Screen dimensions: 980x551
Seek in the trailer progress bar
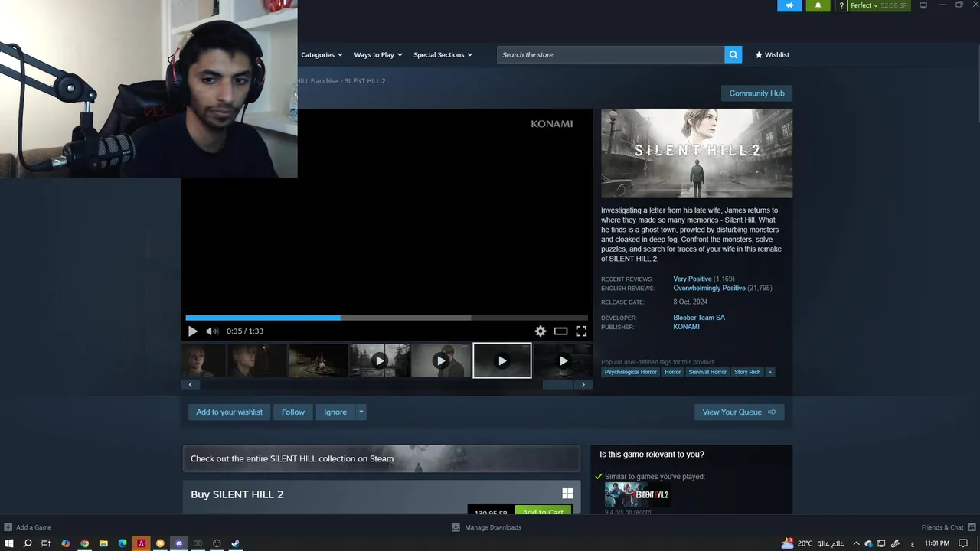coord(387,318)
